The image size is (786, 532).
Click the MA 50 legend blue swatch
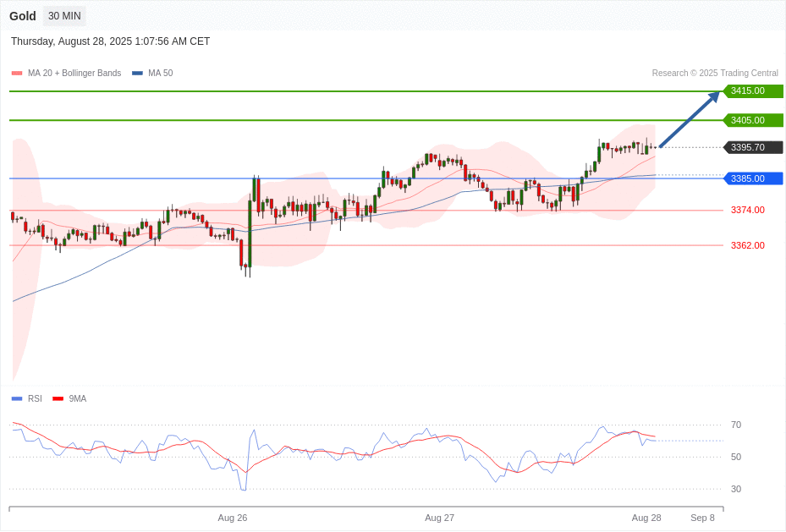[x=137, y=73]
